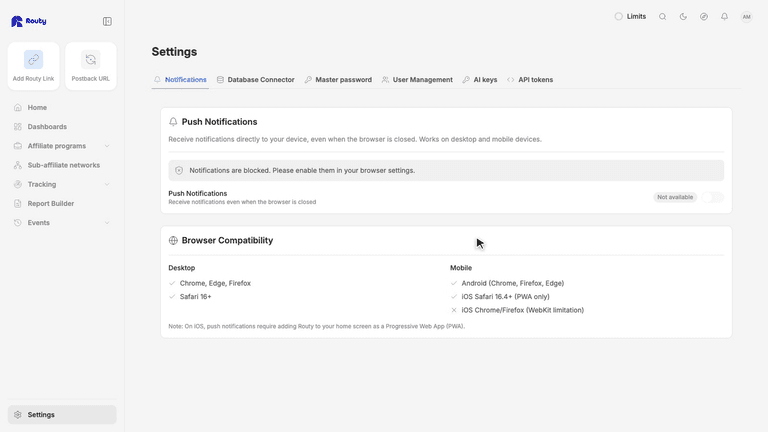Open Settings in sidebar
The image size is (768, 432).
click(62, 414)
